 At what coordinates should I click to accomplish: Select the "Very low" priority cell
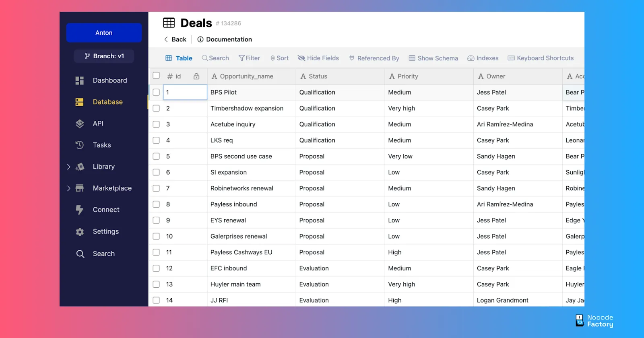tap(429, 156)
